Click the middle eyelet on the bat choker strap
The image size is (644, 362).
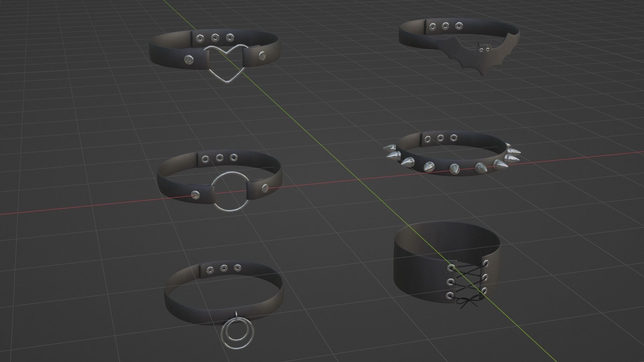pyautogui.click(x=445, y=25)
